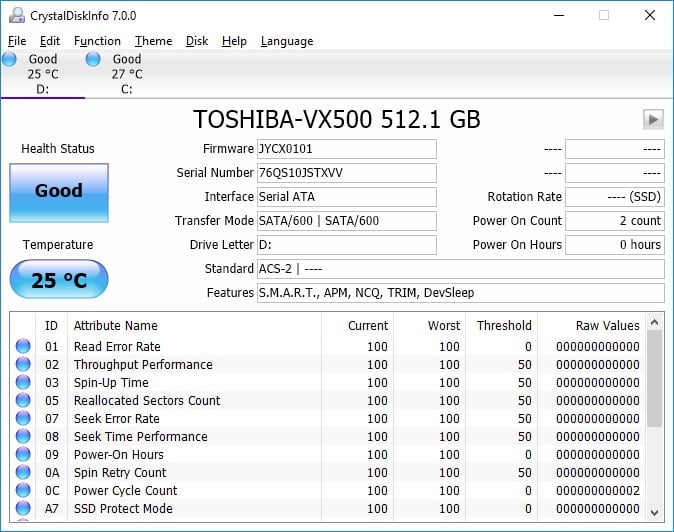Select the Seek Time Performance attribute

point(141,437)
